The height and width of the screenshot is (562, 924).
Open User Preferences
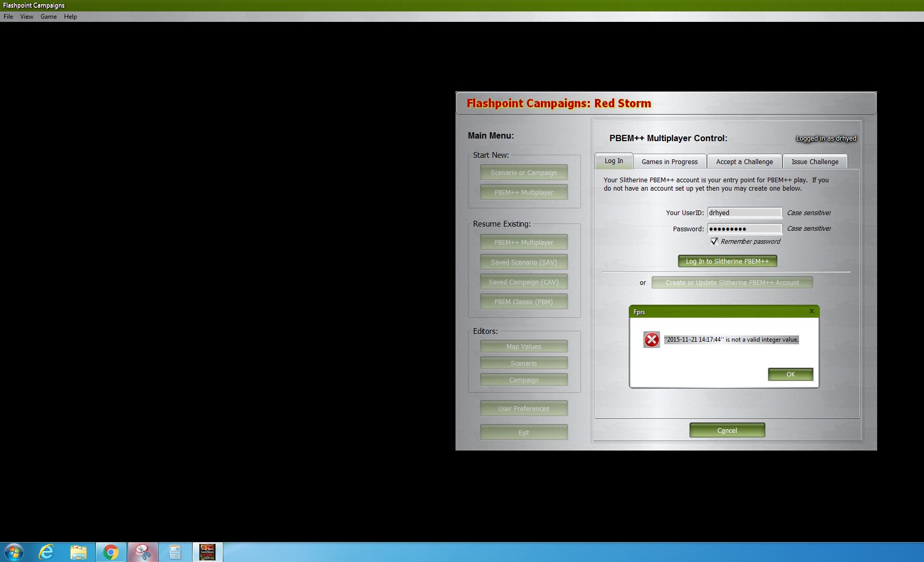click(524, 408)
